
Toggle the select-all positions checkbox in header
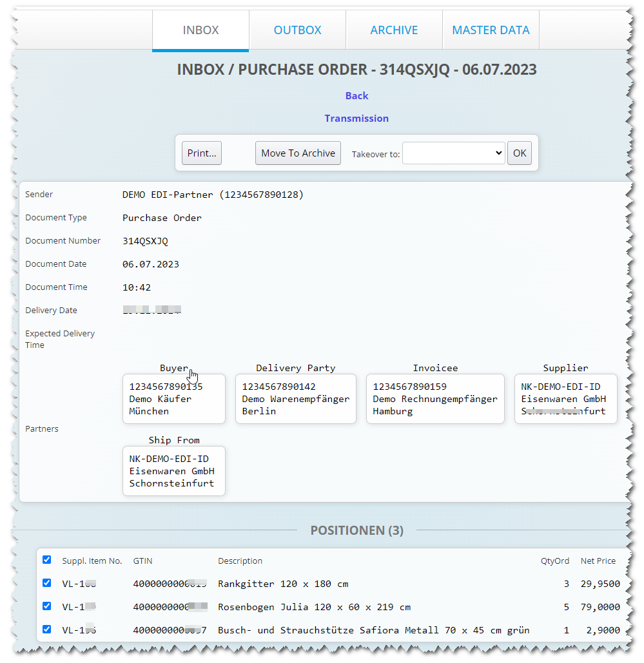tap(46, 560)
